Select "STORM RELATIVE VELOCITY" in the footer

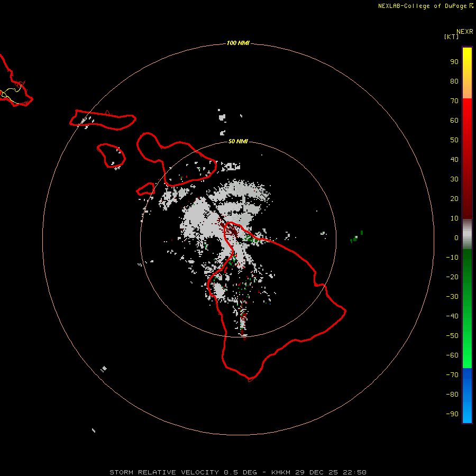[164, 472]
